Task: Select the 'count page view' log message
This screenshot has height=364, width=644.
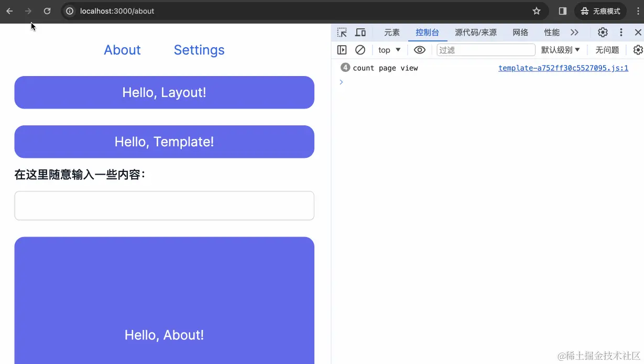Action: (x=385, y=68)
